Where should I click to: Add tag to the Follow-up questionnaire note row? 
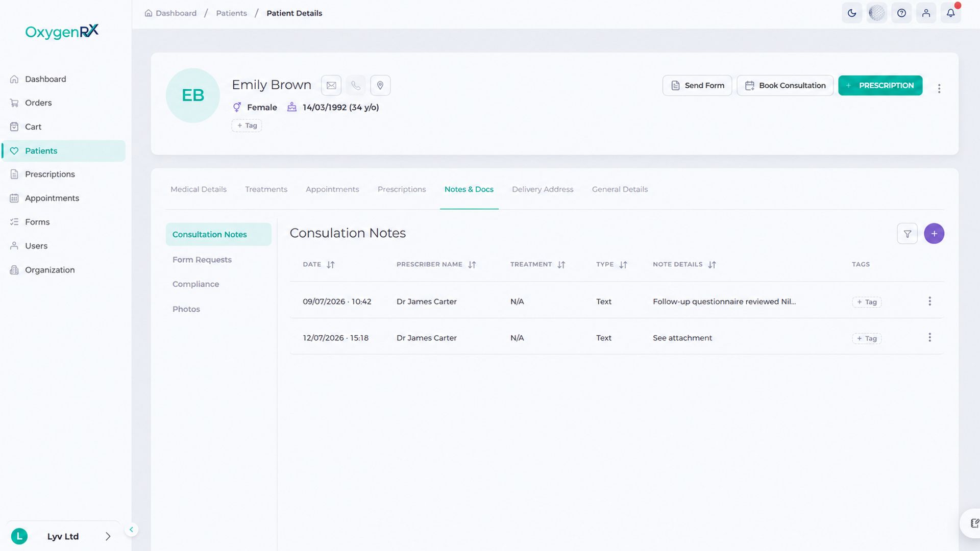click(867, 302)
